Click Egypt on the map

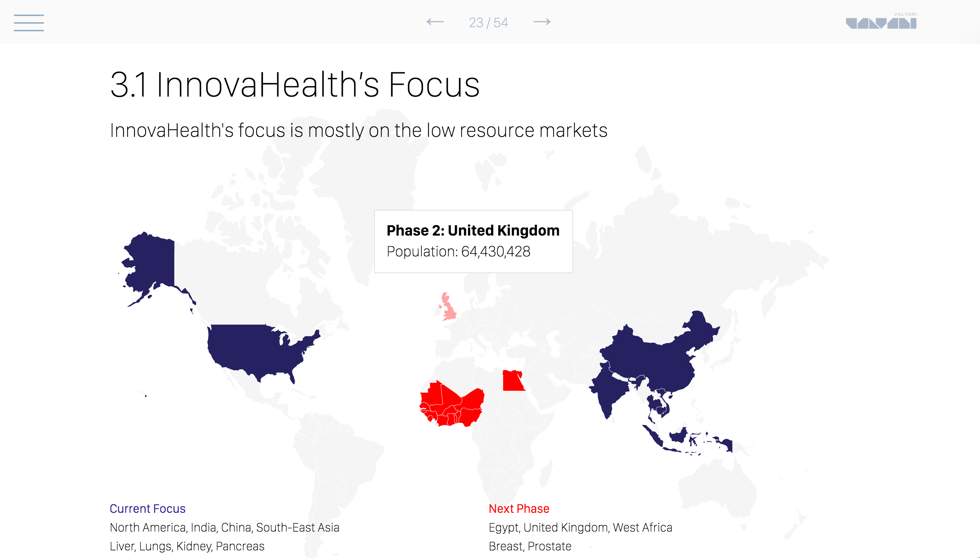click(513, 381)
